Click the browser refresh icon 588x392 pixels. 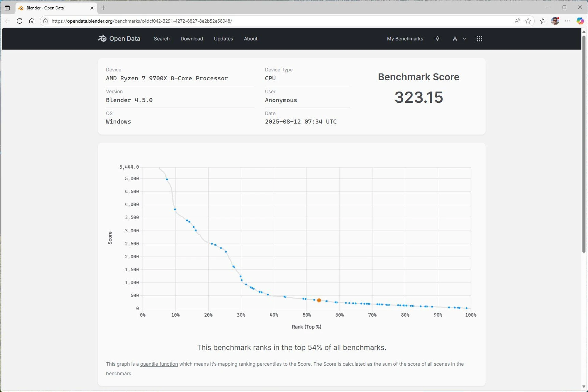click(20, 21)
